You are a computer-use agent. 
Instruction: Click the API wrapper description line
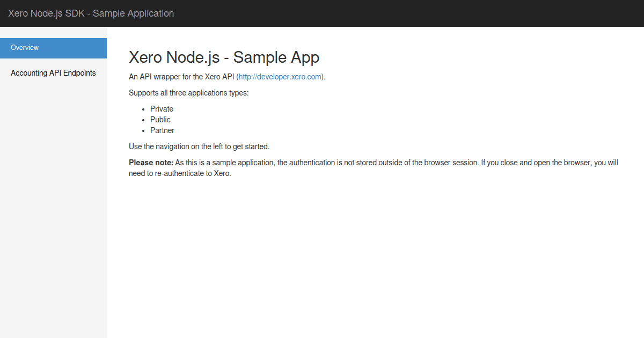pos(226,77)
